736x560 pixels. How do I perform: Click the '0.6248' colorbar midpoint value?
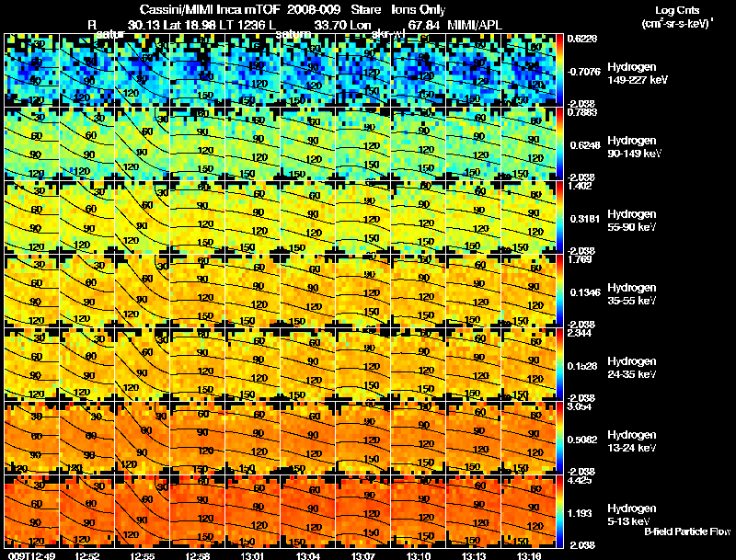[585, 145]
